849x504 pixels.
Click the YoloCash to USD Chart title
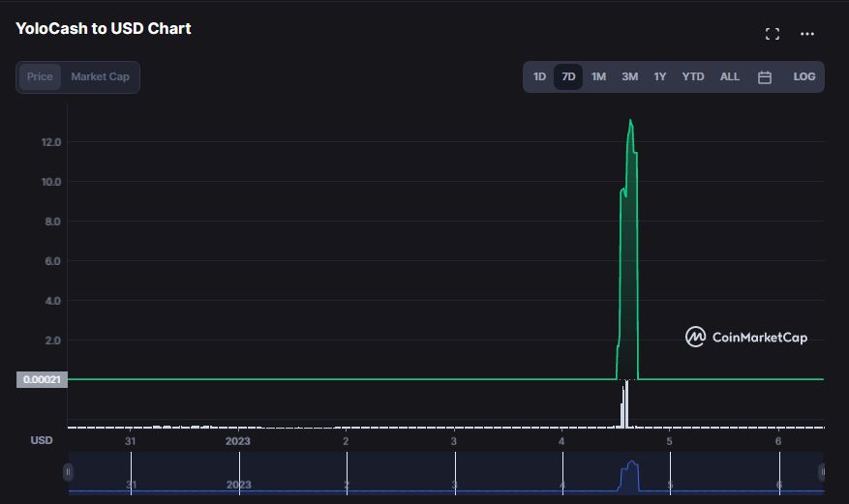[x=104, y=29]
